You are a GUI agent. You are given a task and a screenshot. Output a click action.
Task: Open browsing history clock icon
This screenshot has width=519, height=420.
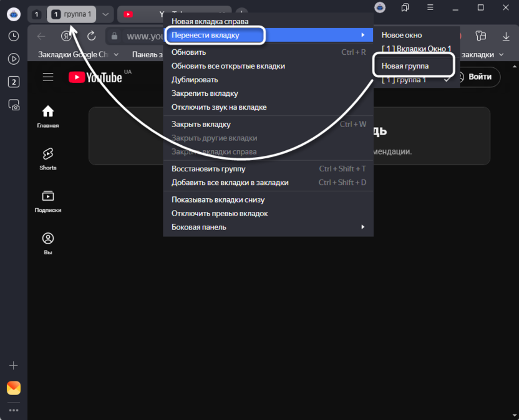click(14, 36)
